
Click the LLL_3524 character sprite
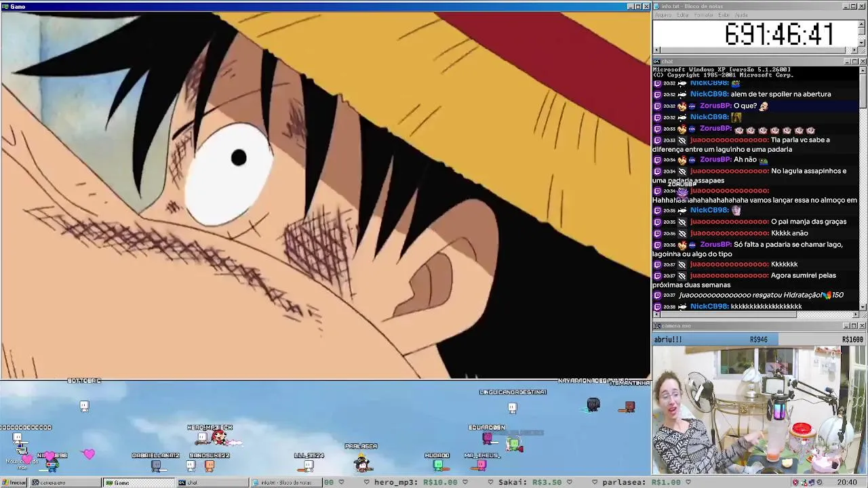tap(309, 465)
